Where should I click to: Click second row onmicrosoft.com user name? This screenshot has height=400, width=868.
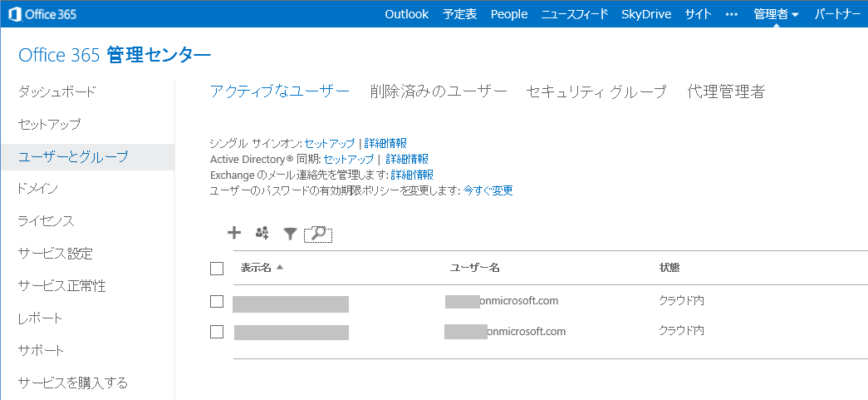point(505,332)
